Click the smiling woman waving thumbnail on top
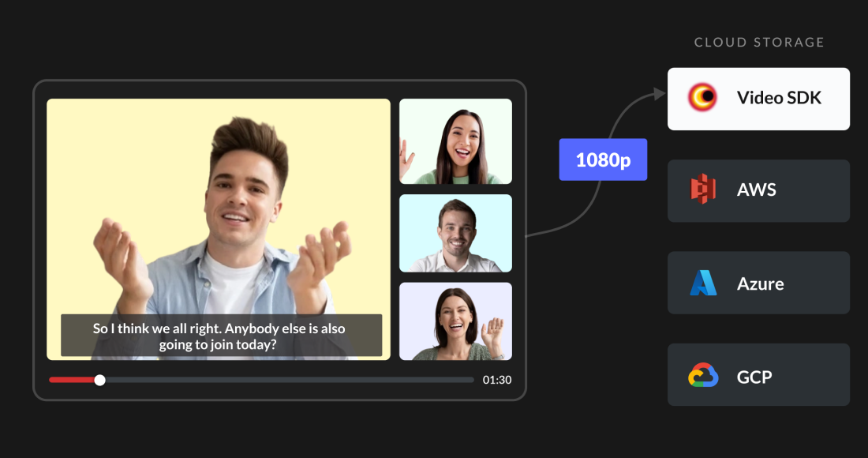 [x=455, y=141]
